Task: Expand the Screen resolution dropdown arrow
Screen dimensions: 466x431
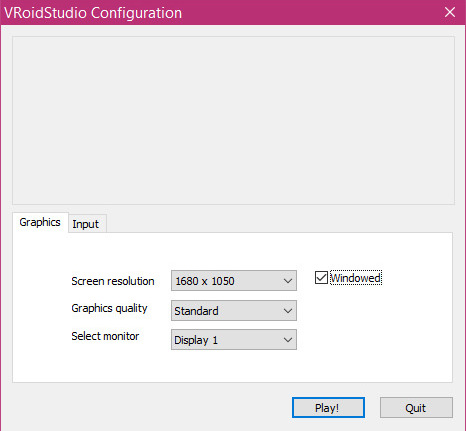Action: (288, 281)
